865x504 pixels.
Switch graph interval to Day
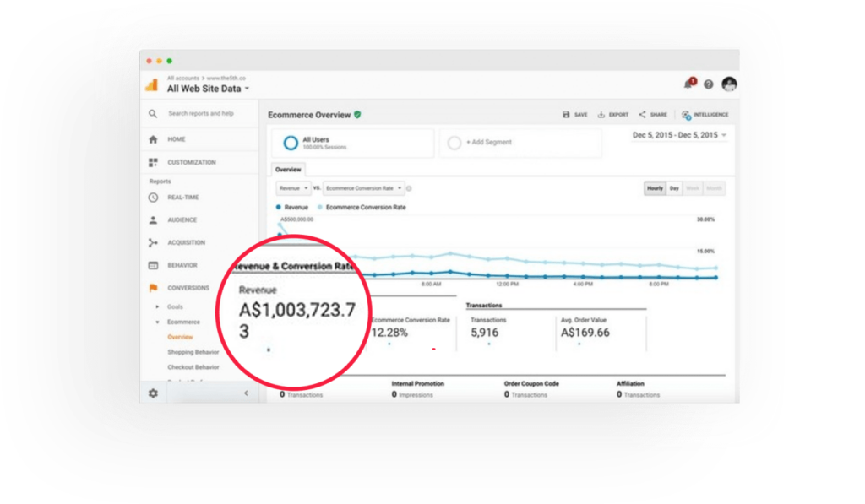pos(674,188)
